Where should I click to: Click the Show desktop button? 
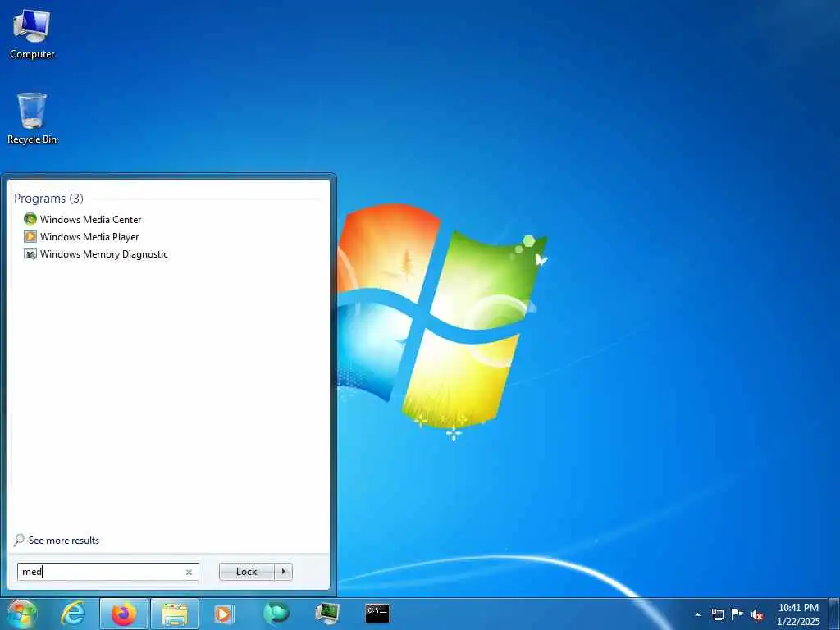(x=834, y=614)
